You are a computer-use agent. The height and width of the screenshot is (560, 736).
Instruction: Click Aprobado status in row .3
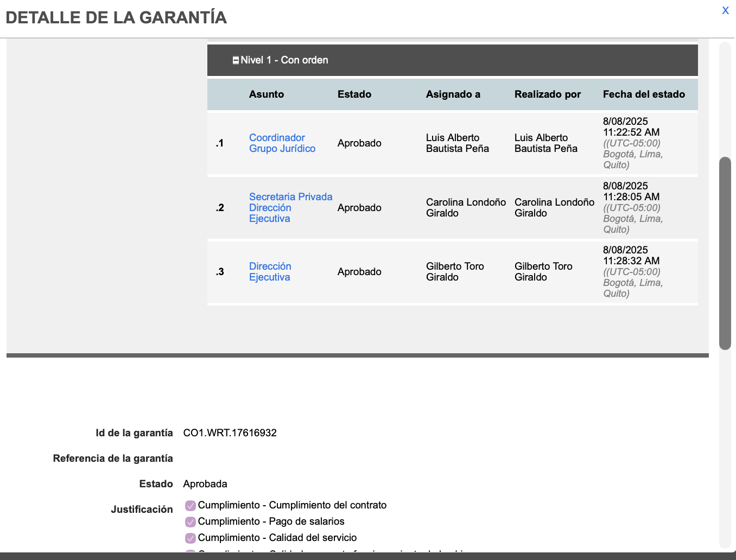click(359, 272)
